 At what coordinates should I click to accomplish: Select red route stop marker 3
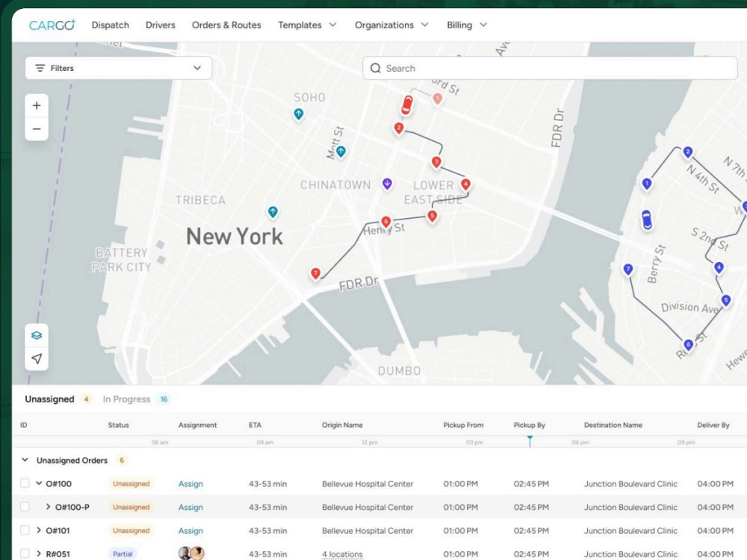[436, 162]
